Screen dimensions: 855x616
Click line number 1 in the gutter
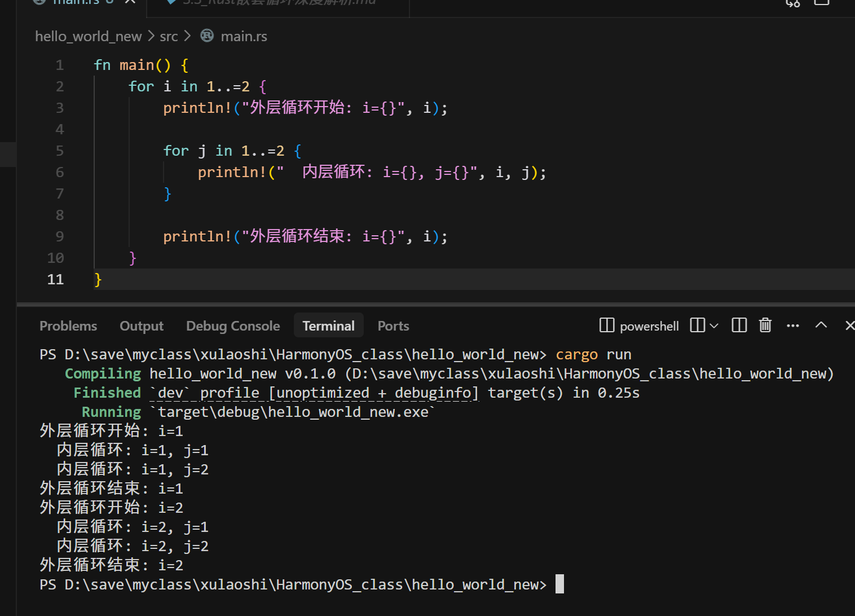point(60,65)
